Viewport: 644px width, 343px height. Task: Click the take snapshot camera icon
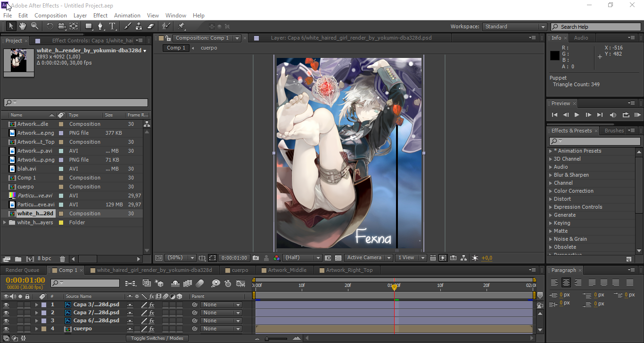click(x=256, y=258)
